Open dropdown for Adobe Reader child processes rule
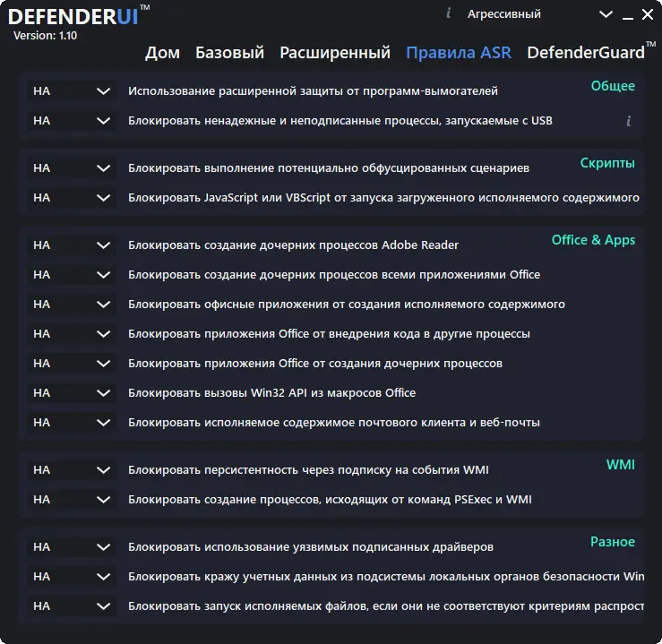The width and height of the screenshot is (662, 644). [x=72, y=245]
